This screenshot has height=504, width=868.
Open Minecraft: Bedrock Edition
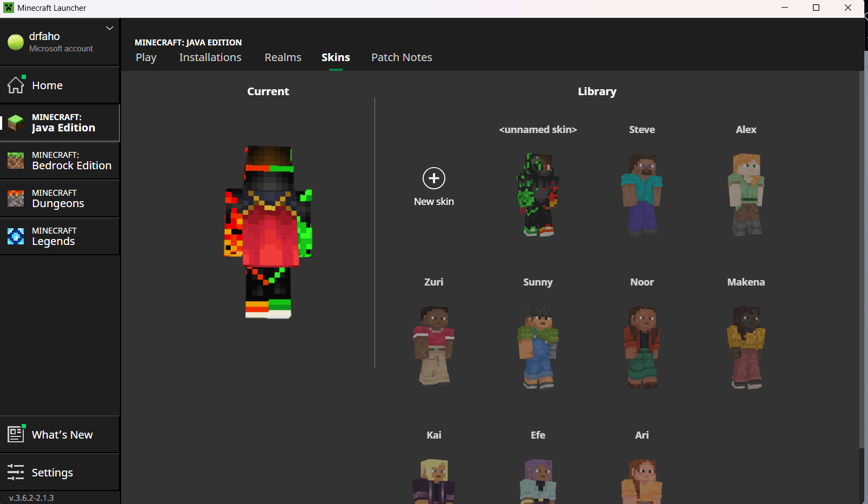[x=59, y=161]
